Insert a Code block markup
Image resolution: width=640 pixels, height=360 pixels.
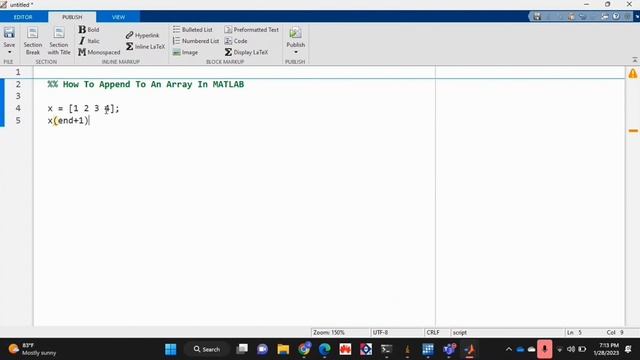coord(236,41)
